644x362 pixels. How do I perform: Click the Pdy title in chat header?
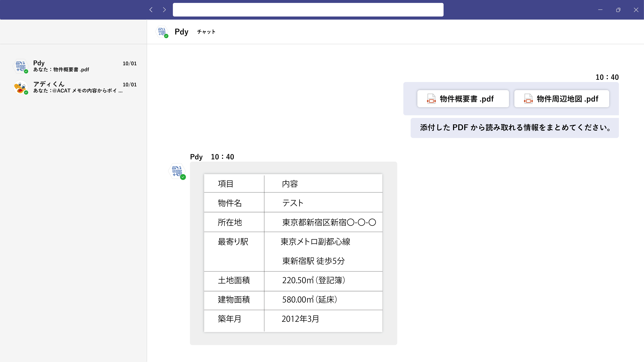(181, 32)
